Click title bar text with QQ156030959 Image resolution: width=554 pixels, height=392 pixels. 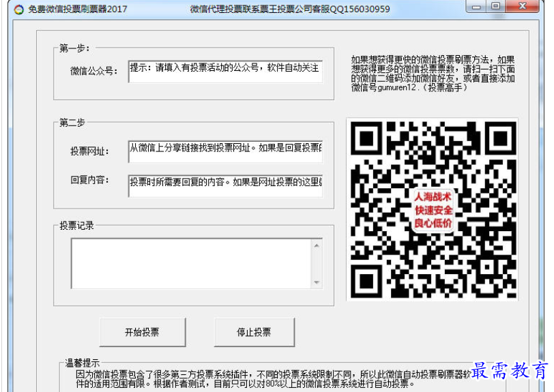(x=290, y=9)
